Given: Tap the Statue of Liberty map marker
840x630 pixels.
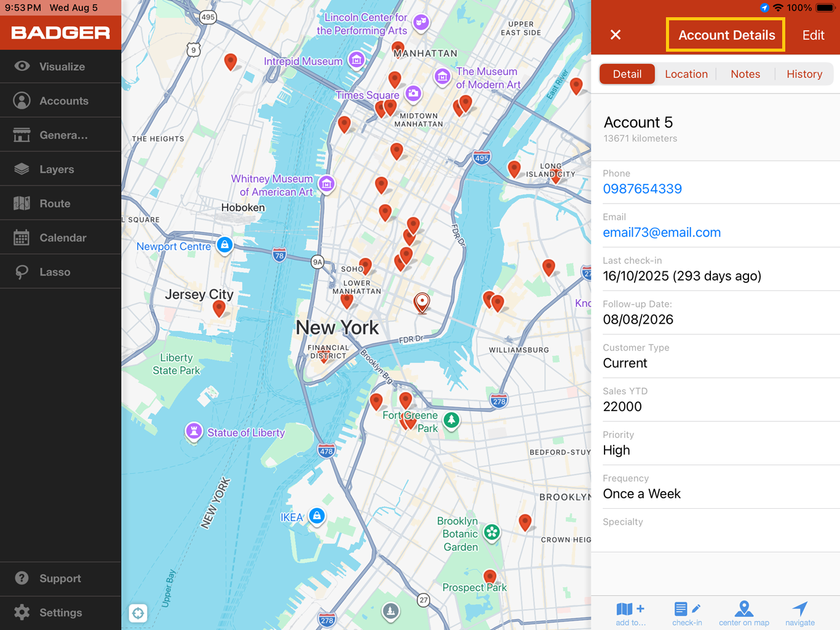Looking at the screenshot, I should click(194, 431).
